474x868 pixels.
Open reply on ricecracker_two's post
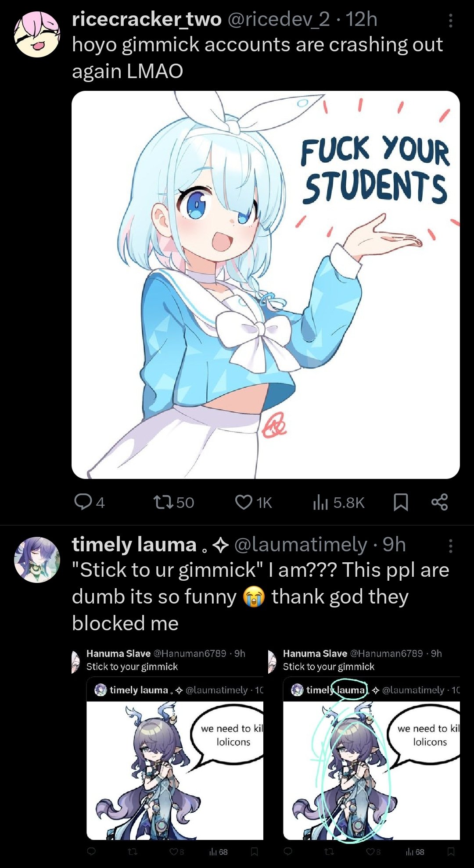[x=89, y=502]
